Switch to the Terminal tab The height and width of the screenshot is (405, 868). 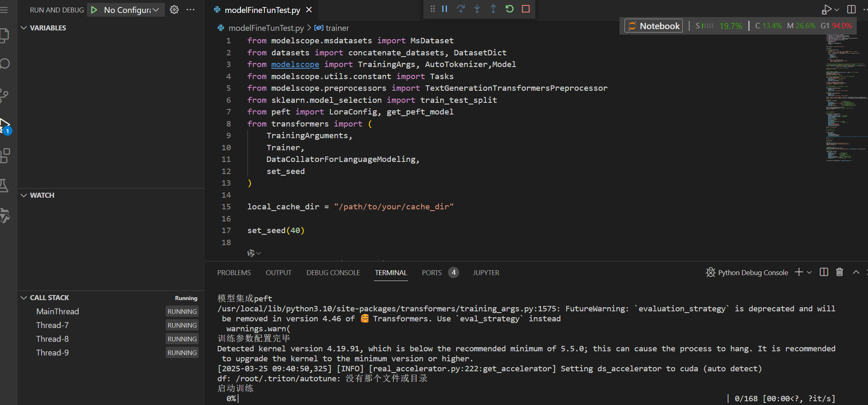click(x=391, y=273)
